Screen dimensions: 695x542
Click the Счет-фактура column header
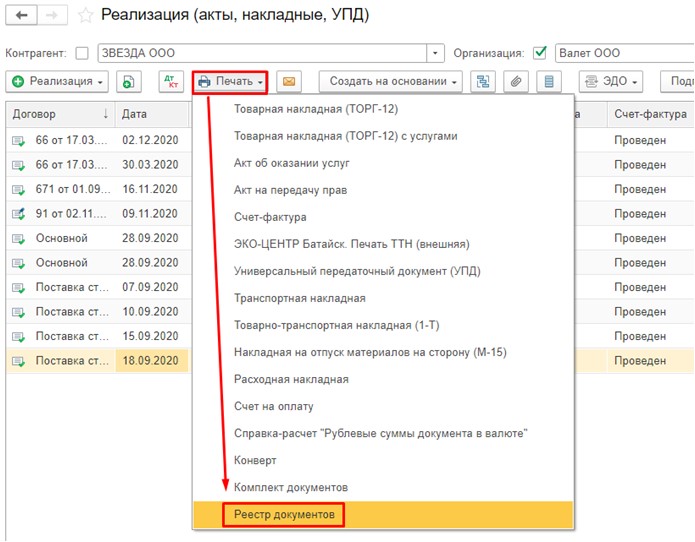tap(650, 114)
